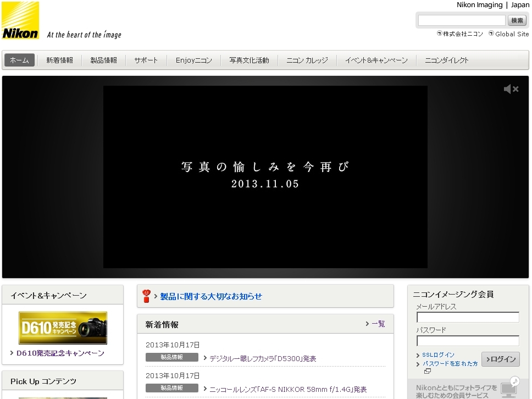Click the external window icon below パスワードを忘れた方
Viewport: 532px width, 399px height.
(x=428, y=371)
